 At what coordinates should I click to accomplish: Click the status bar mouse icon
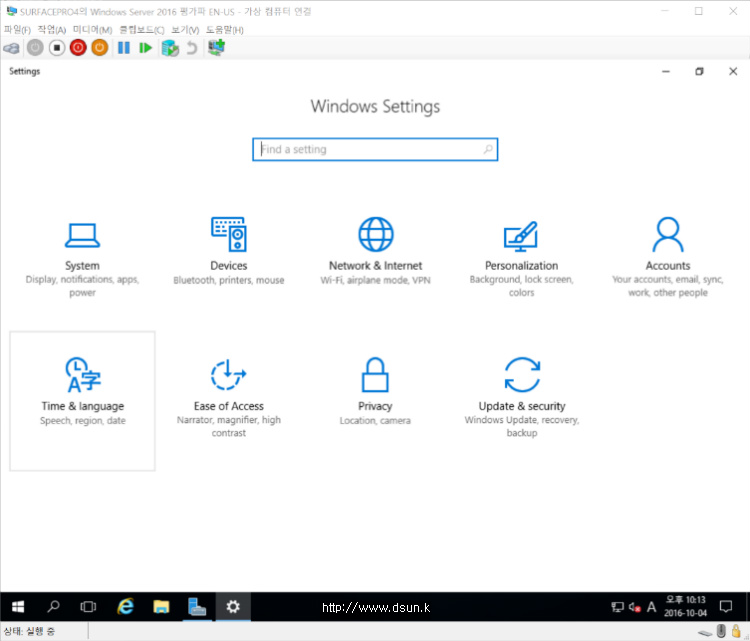click(x=721, y=631)
